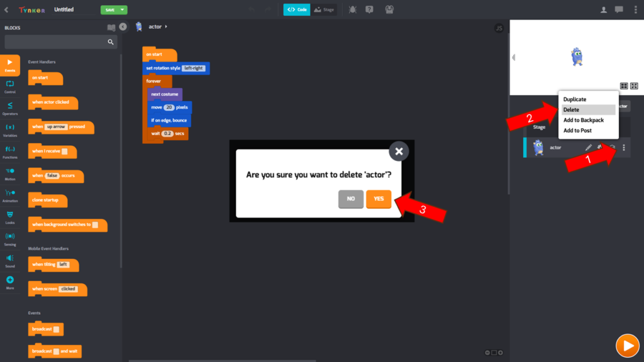Toggle grid layout view under stage
644x362 pixels.
tap(624, 85)
